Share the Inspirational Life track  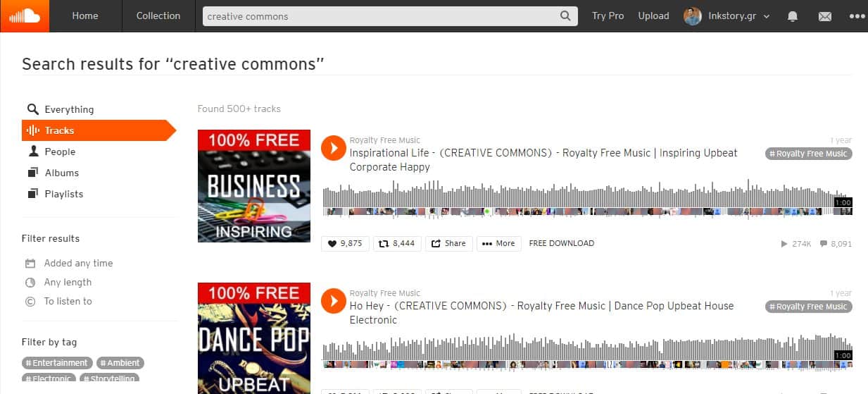pyautogui.click(x=448, y=243)
